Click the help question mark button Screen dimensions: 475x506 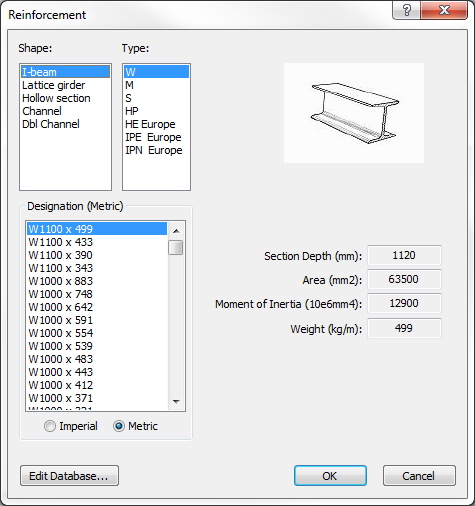(407, 10)
